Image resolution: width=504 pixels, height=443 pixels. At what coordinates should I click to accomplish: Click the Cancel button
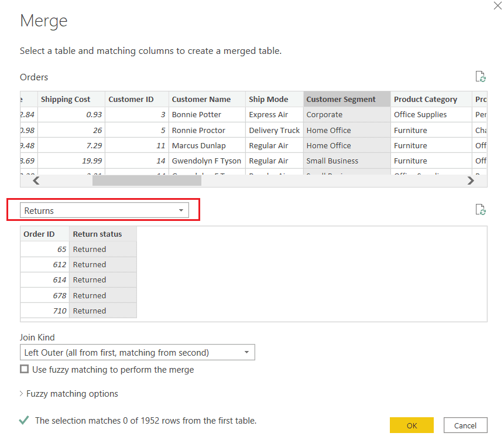[x=465, y=425]
